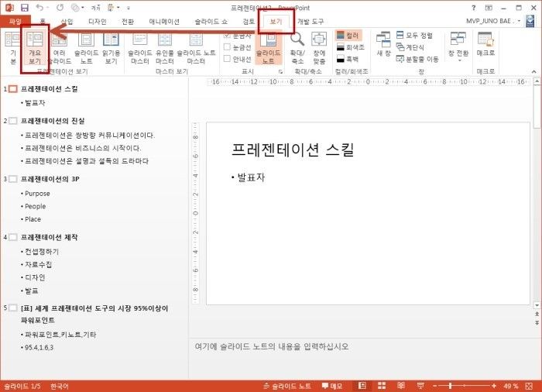Click the Save icon in quick access toolbar
The image size is (542, 392).
[25, 7]
